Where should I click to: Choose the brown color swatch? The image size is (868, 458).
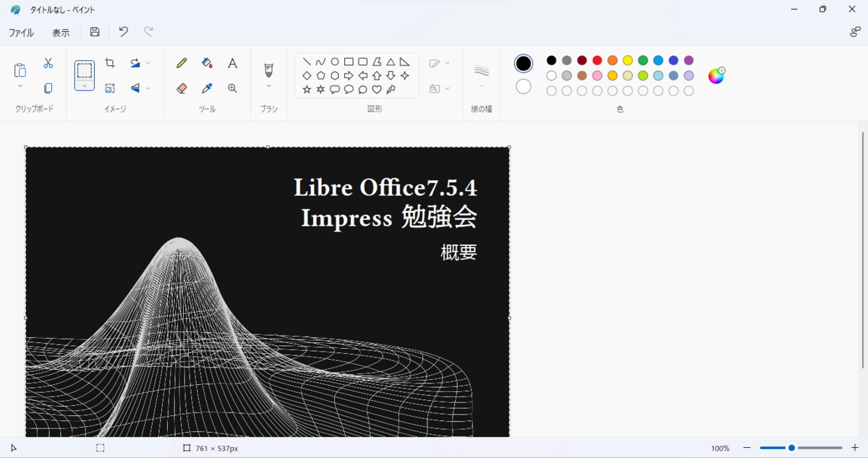(x=582, y=75)
